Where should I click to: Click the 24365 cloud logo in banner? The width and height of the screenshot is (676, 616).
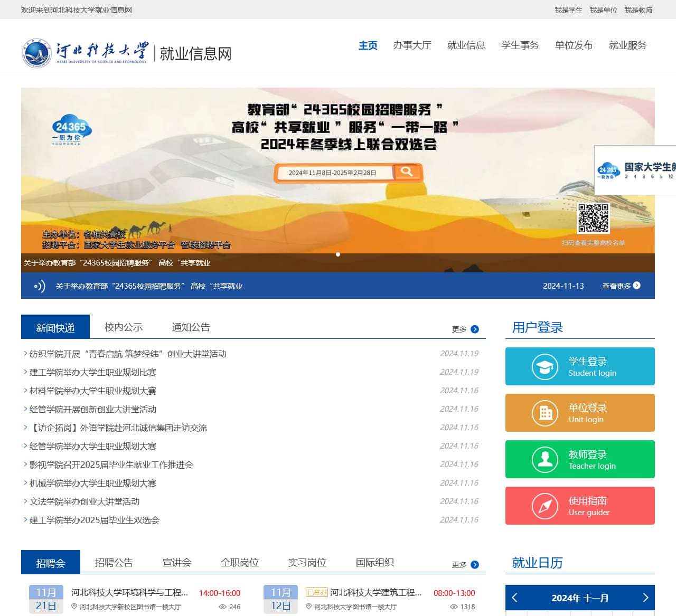pos(71,129)
